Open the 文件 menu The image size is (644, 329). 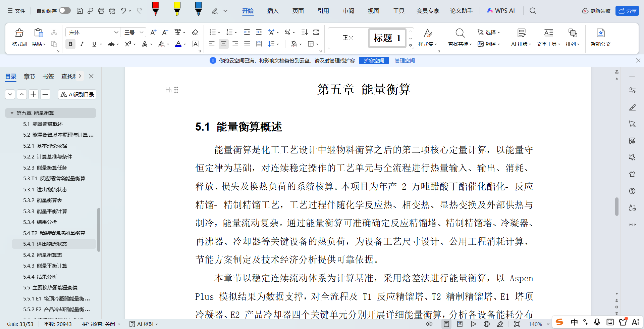pos(16,11)
